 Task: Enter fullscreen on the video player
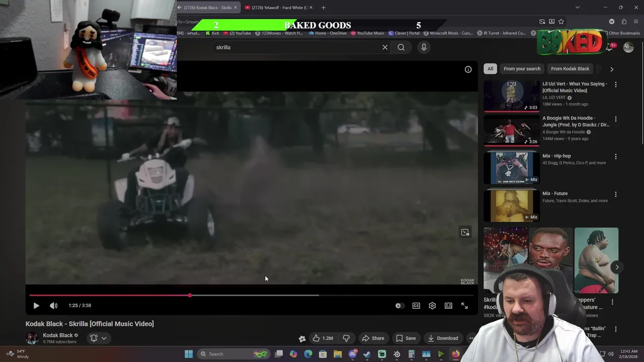(464, 306)
